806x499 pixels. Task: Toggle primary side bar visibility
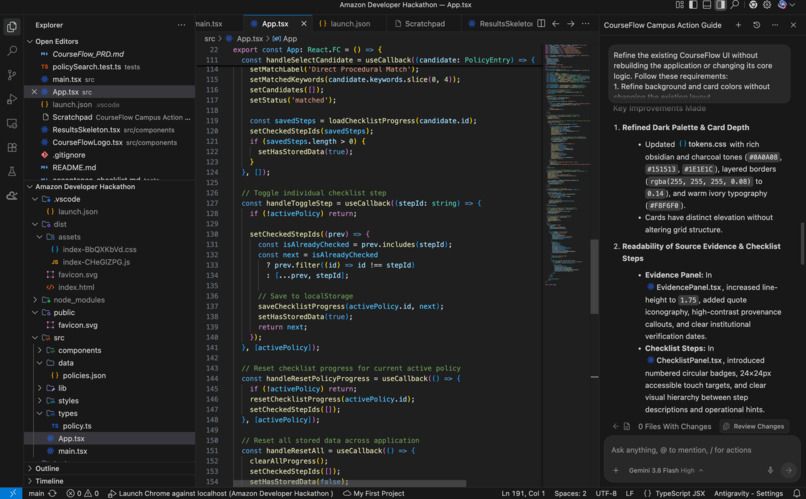693,5
